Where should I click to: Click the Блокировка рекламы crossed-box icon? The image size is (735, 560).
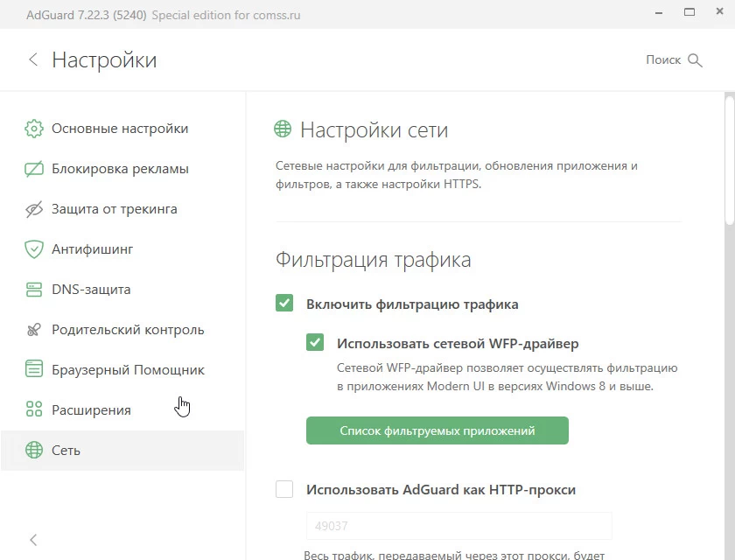click(x=34, y=169)
